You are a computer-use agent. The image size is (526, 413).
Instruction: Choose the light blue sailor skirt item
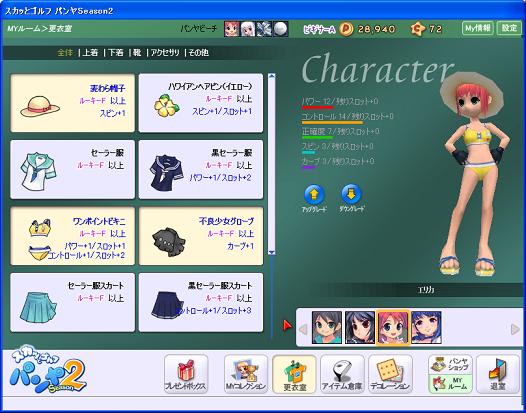pyautogui.click(x=72, y=302)
